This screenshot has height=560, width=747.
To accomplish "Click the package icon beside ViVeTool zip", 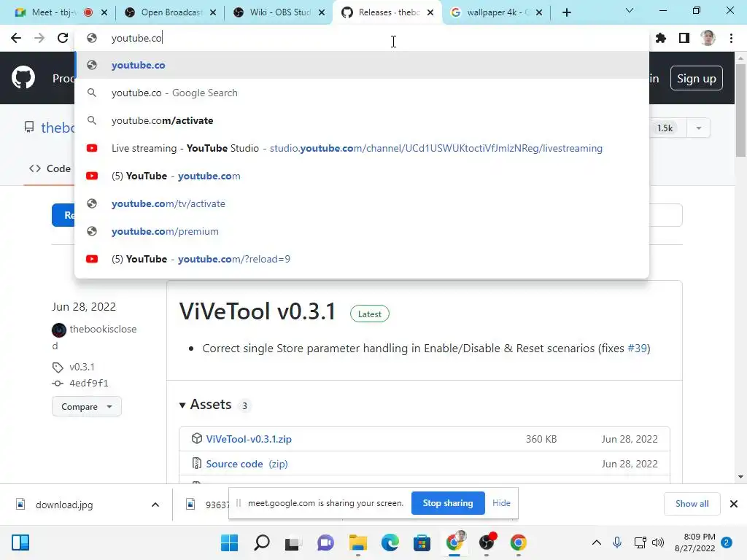I will point(197,438).
